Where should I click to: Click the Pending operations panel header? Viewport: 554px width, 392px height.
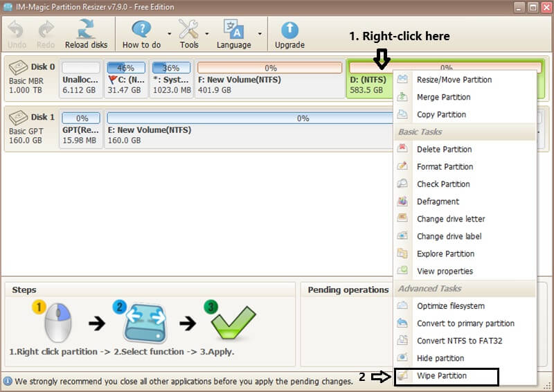click(348, 290)
